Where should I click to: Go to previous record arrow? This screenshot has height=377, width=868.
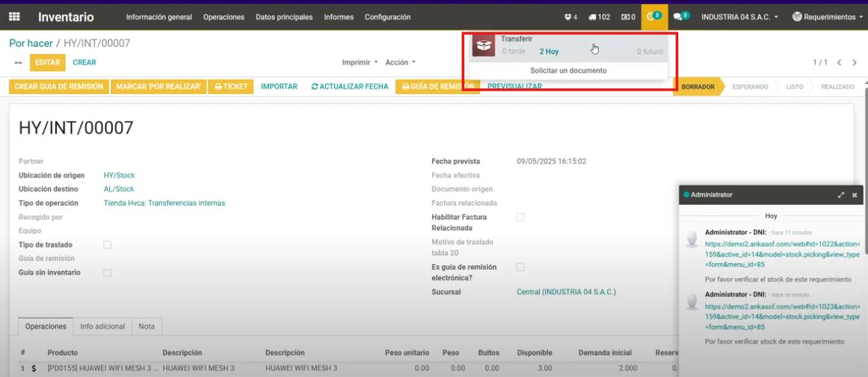tap(839, 62)
